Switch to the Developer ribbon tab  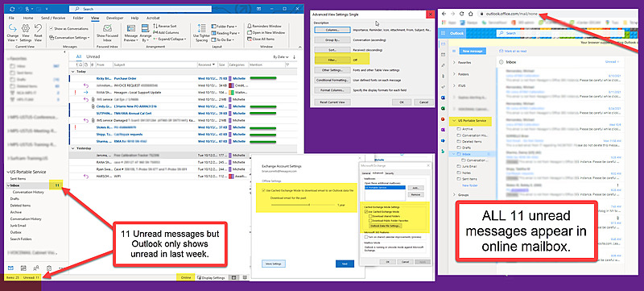114,18
